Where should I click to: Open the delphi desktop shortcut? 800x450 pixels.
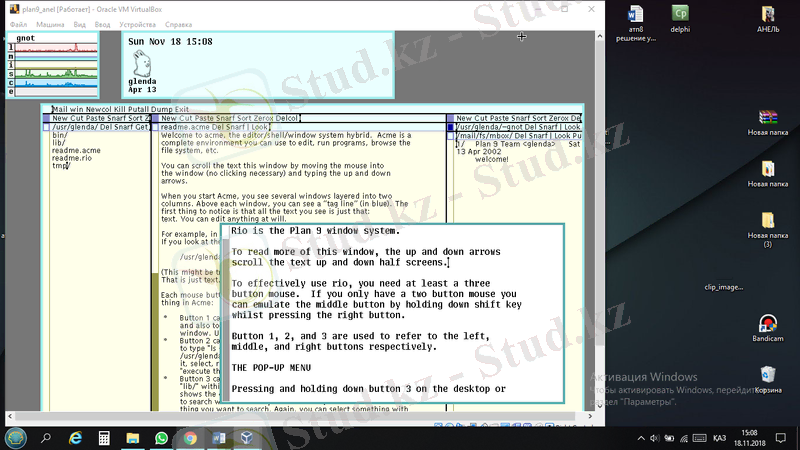[680, 19]
